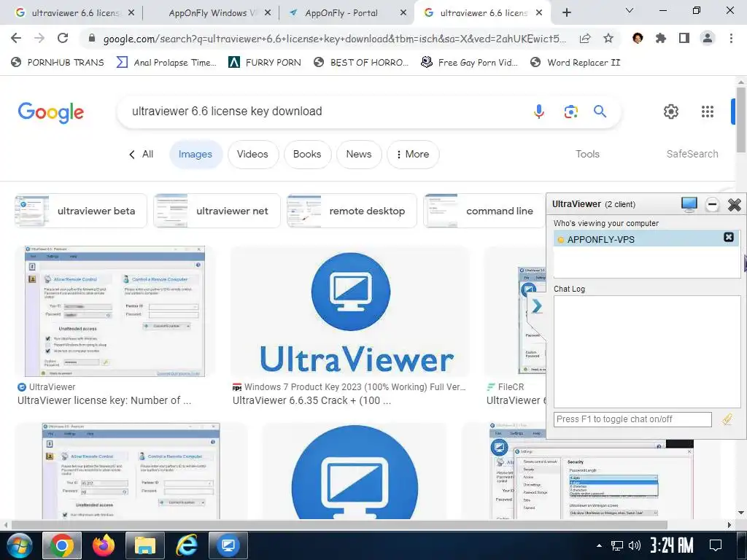Click the attach file paperclip icon in chat
The image size is (747, 560).
pos(727,419)
